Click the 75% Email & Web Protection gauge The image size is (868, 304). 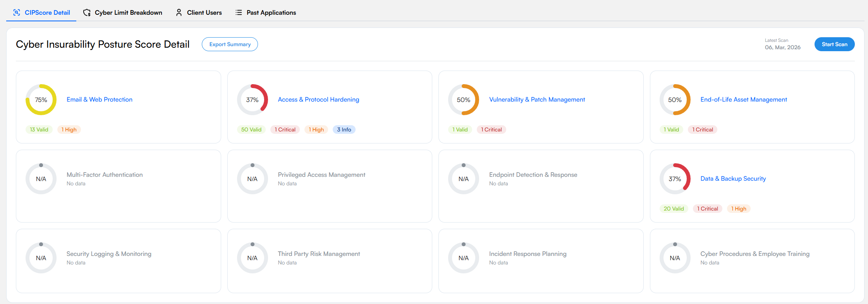coord(41,100)
